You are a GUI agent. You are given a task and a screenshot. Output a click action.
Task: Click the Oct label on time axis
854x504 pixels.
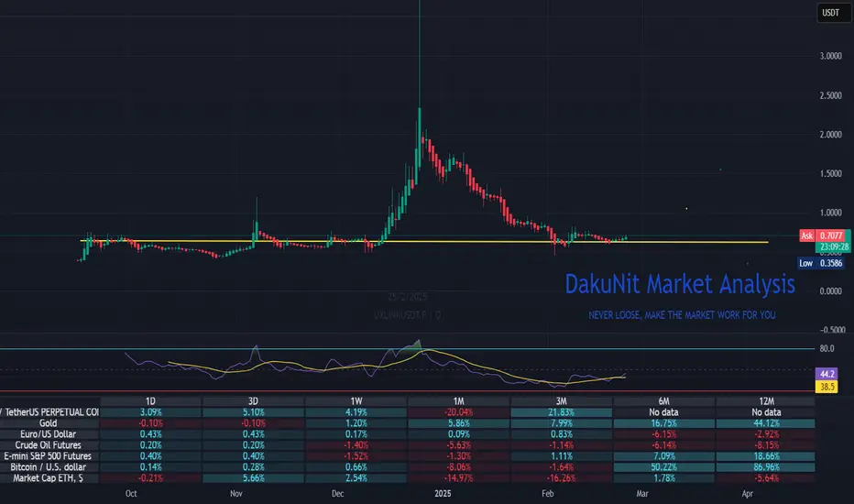tap(131, 494)
